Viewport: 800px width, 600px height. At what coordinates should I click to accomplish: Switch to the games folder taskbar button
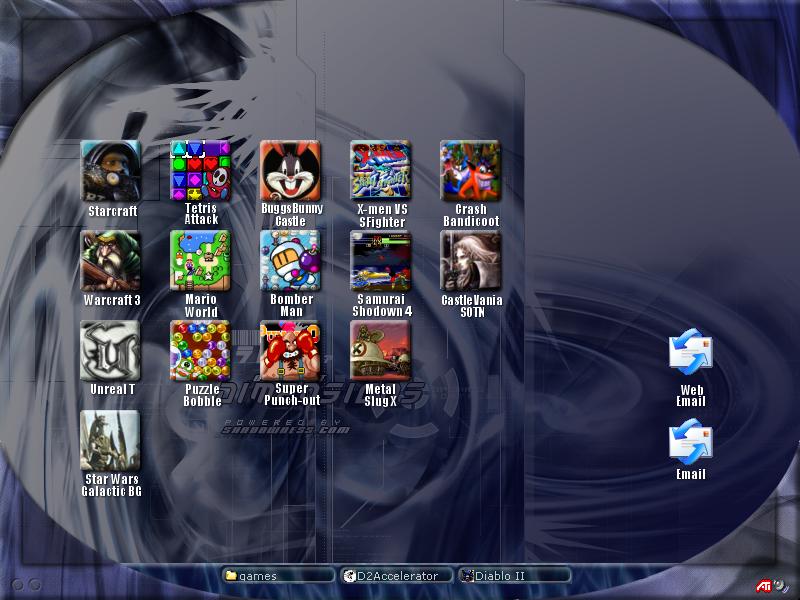pyautogui.click(x=279, y=576)
